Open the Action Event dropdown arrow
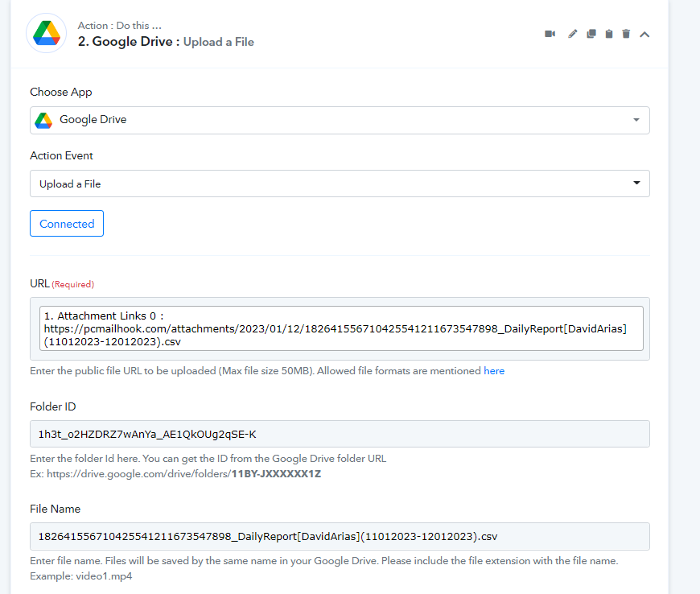This screenshot has width=700, height=594. 636,184
